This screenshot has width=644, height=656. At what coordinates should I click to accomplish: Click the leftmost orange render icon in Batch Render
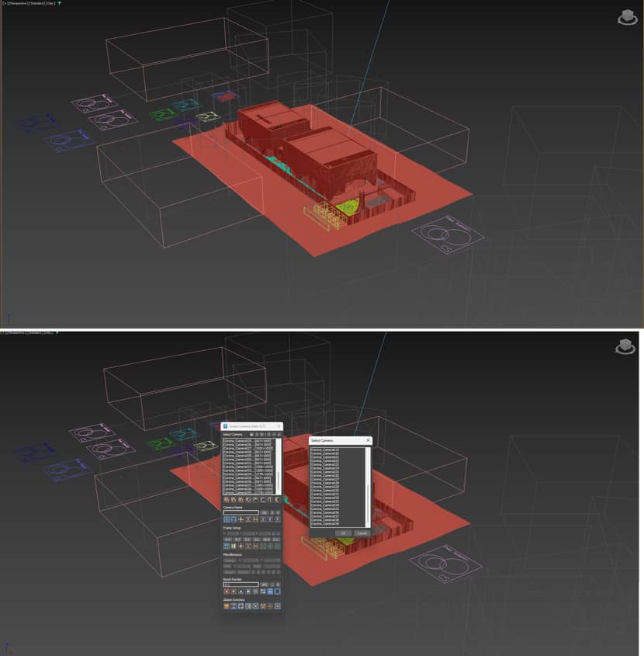[x=227, y=592]
